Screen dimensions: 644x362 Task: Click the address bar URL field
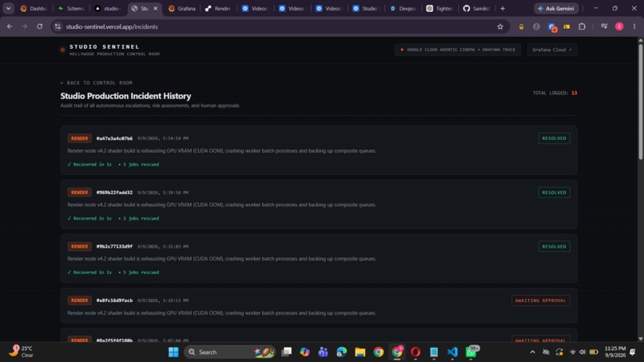(280, 26)
